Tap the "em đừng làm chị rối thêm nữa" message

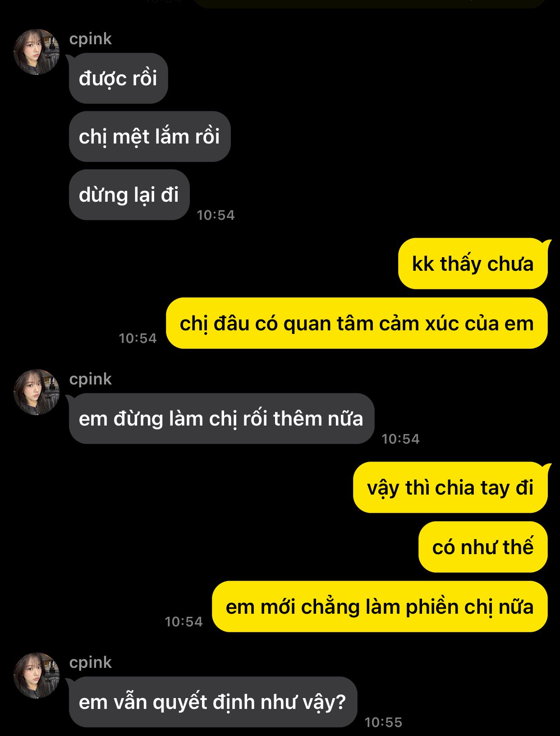pyautogui.click(x=221, y=419)
